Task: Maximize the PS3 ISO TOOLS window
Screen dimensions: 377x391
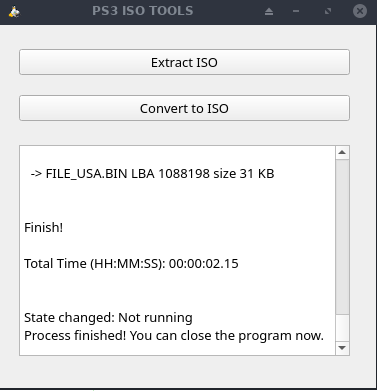Action: 328,11
